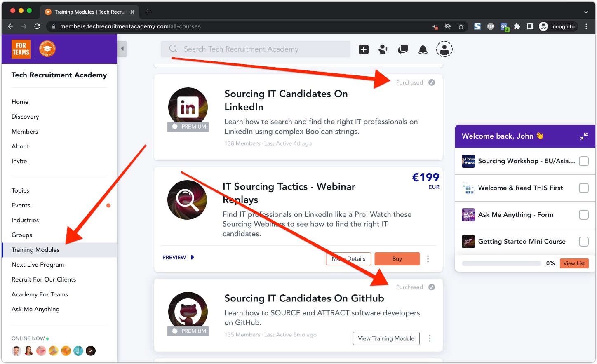
Task: Click the create new plus icon
Action: (x=364, y=50)
